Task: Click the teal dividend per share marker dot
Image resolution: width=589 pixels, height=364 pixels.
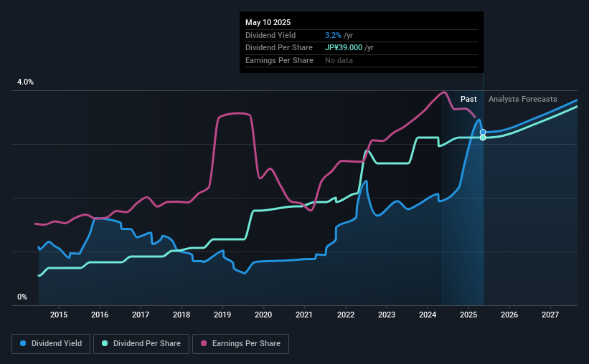Action: pyautogui.click(x=483, y=138)
